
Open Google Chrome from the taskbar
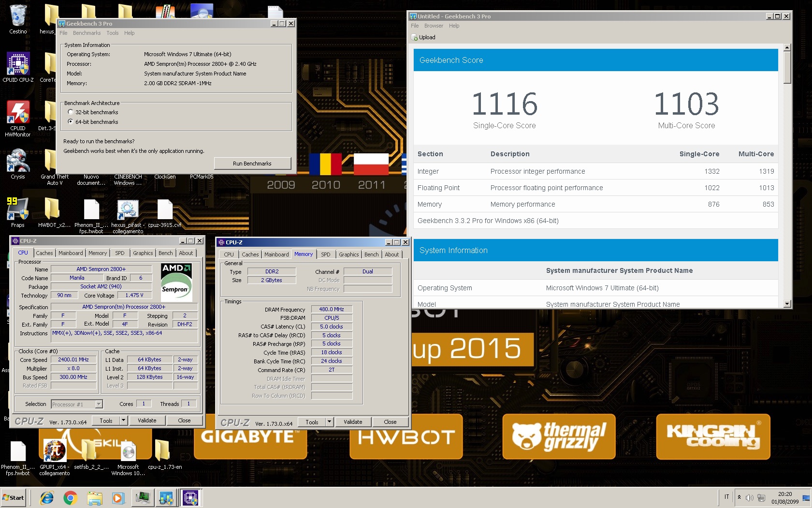[x=71, y=498]
